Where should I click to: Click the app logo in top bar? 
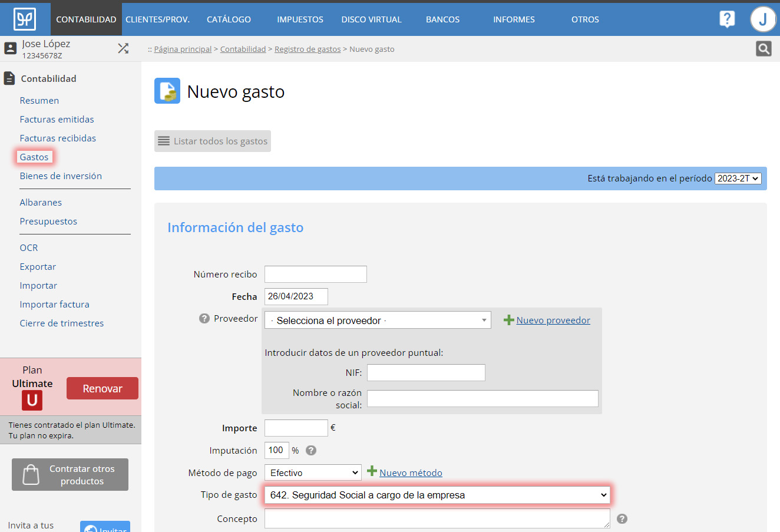tap(25, 19)
